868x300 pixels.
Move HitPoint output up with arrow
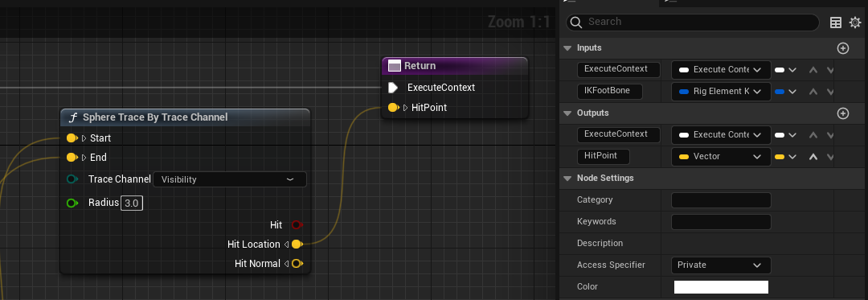click(813, 157)
